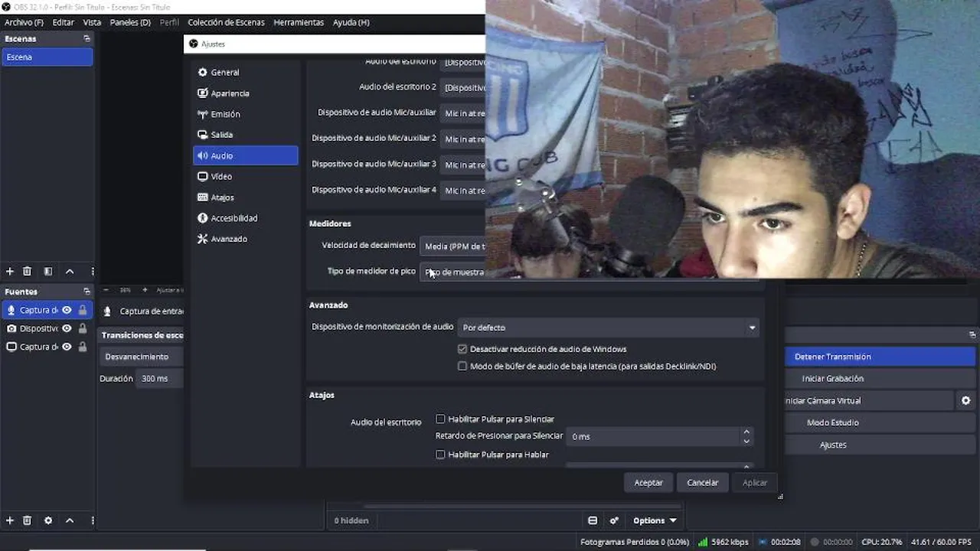Open the first Dispositivo de audio Mic/auxiliar dropdown
The height and width of the screenshot is (551, 980).
click(462, 113)
